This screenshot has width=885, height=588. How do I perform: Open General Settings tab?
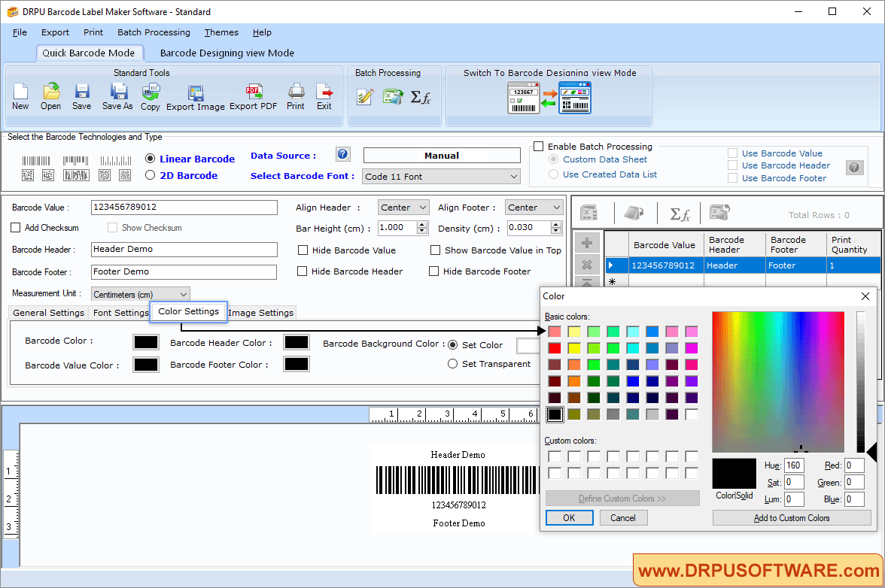click(48, 312)
